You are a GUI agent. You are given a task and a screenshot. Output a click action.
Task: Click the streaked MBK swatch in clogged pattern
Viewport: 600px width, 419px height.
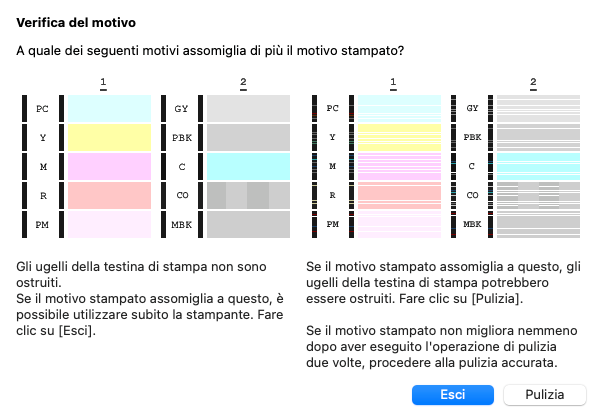(538, 223)
